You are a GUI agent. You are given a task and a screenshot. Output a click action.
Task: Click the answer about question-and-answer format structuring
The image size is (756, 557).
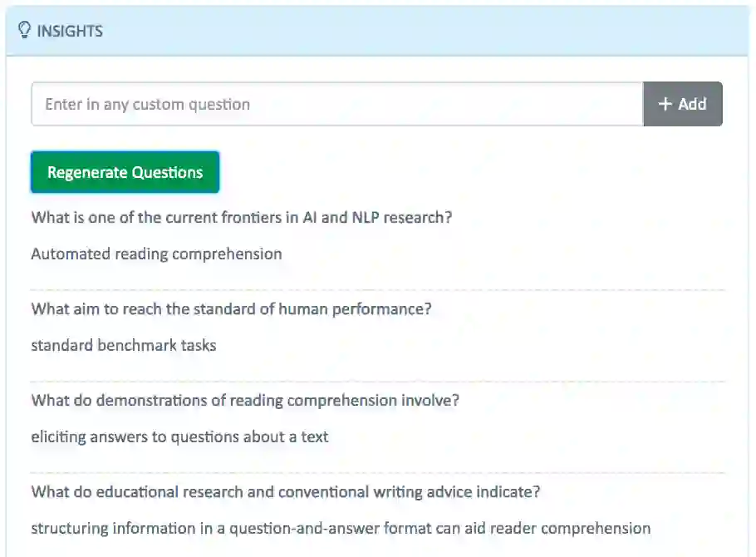click(x=341, y=528)
